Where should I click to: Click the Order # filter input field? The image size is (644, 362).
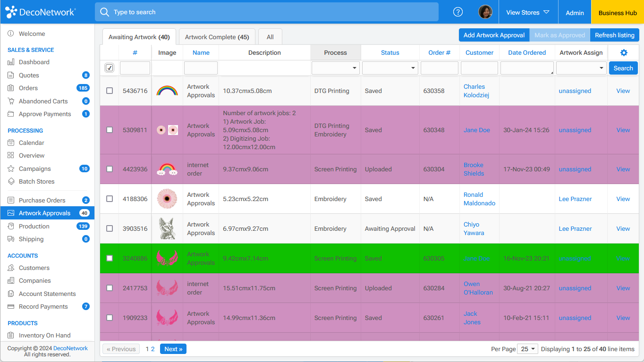(439, 68)
